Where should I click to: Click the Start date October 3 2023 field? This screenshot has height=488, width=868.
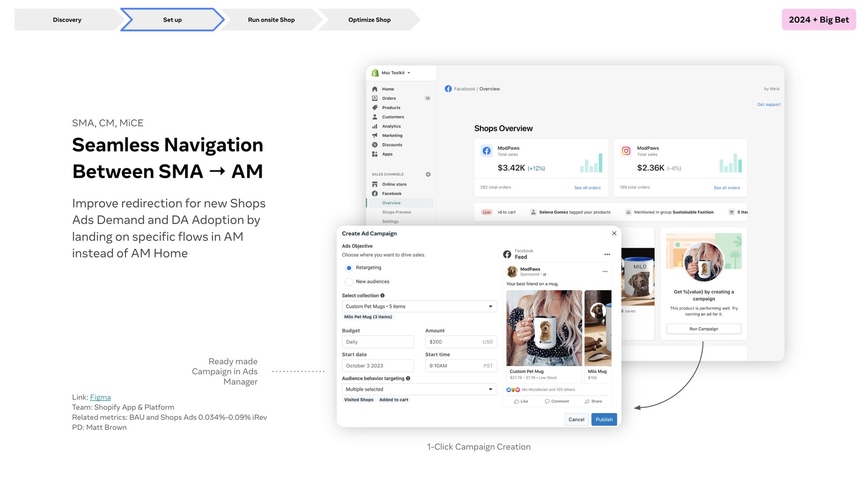(378, 366)
